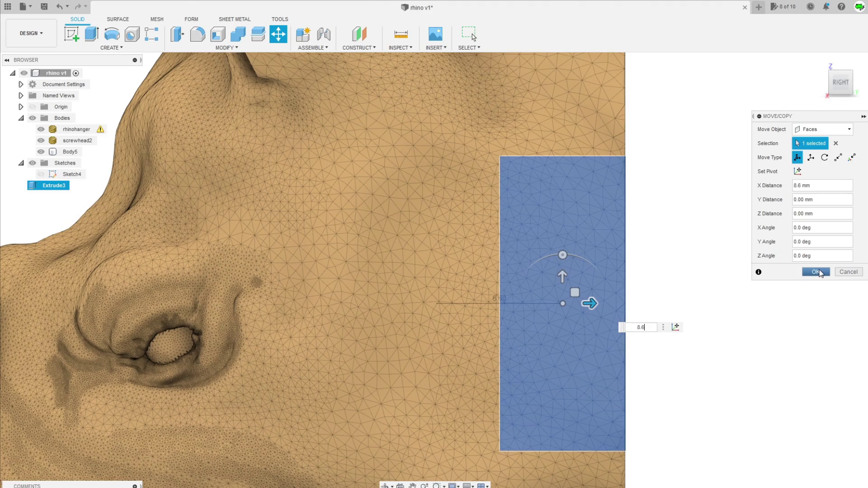This screenshot has width=868, height=488.
Task: Select the Extrude tool in Create
Action: pyautogui.click(x=92, y=34)
